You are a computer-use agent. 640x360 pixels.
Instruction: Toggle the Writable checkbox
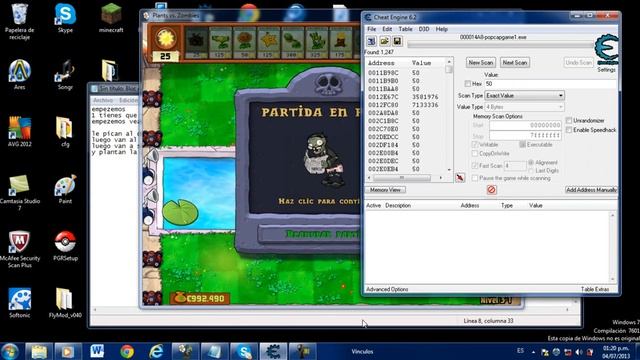point(475,144)
